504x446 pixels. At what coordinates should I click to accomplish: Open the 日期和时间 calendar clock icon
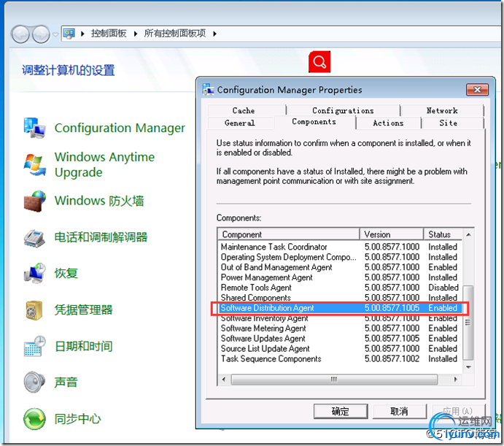[34, 346]
